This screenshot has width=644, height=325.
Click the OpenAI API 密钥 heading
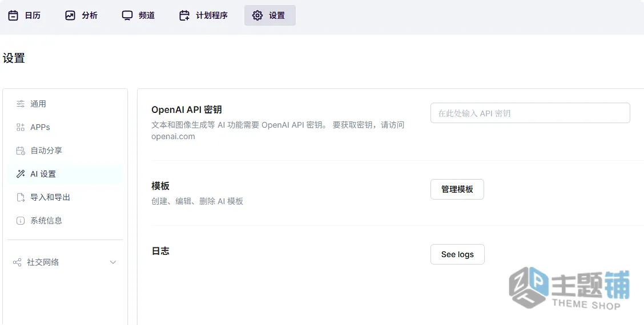[x=187, y=109]
